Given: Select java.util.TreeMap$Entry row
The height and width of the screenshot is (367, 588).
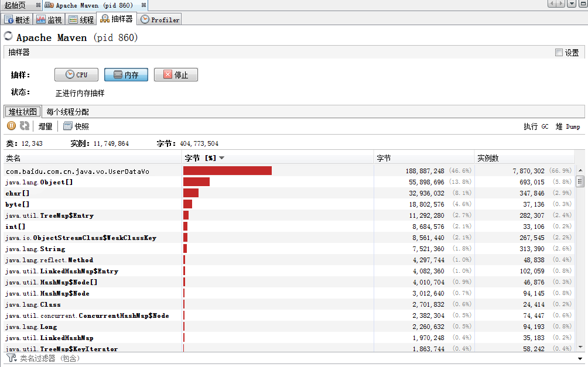Looking at the screenshot, I should [289, 215].
